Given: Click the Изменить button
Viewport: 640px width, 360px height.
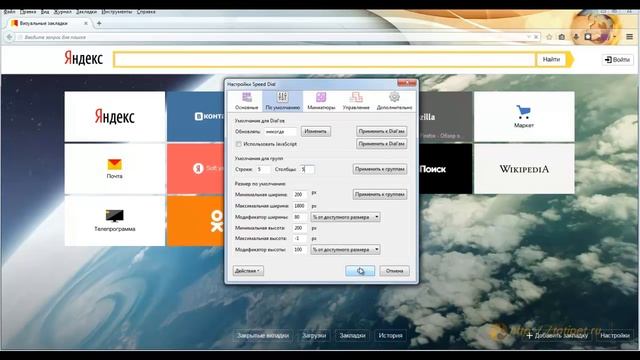Looking at the screenshot, I should (x=316, y=131).
